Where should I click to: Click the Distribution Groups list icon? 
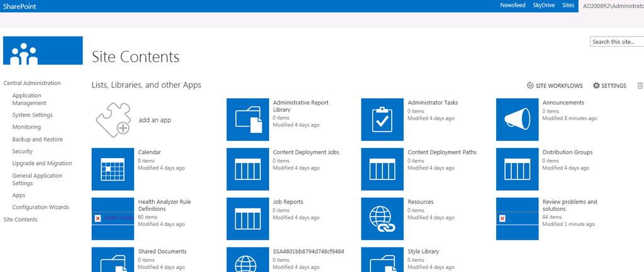tap(517, 169)
